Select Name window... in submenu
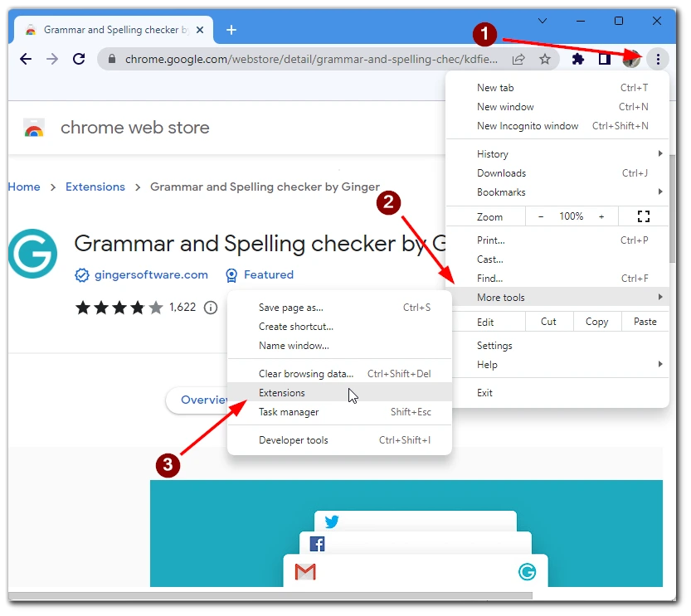 point(339,346)
